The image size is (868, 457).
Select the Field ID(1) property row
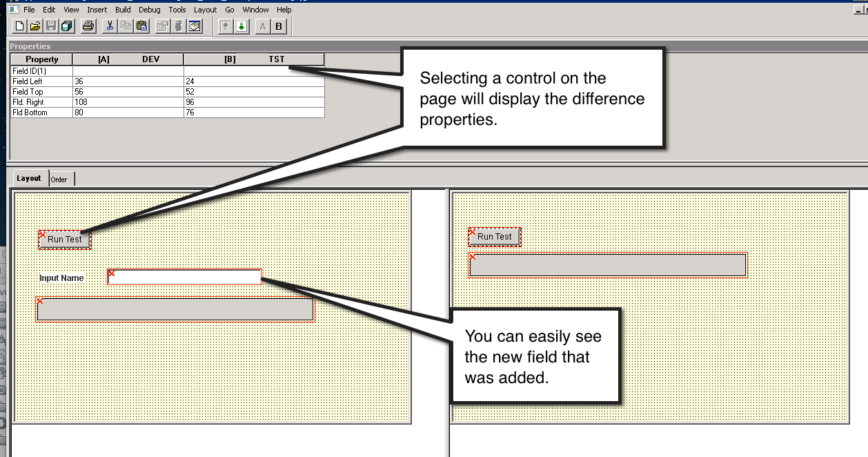tap(168, 70)
